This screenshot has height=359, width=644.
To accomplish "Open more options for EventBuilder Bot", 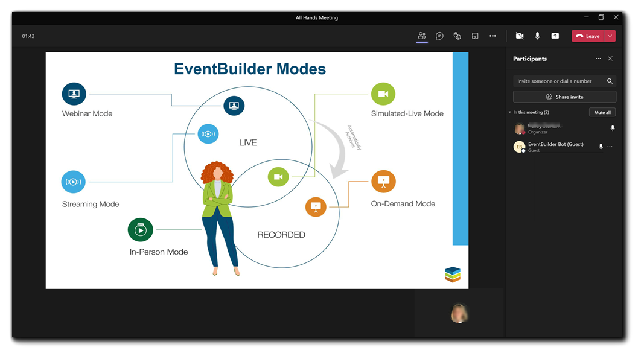I will (x=610, y=147).
